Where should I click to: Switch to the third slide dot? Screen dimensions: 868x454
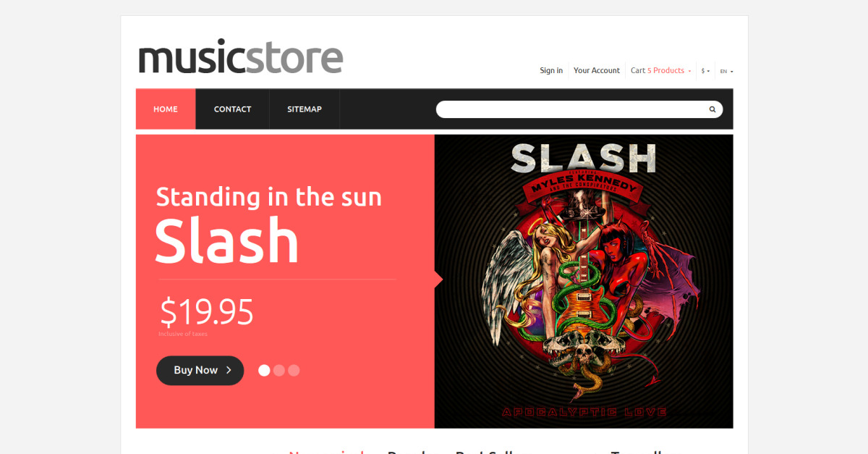294,370
